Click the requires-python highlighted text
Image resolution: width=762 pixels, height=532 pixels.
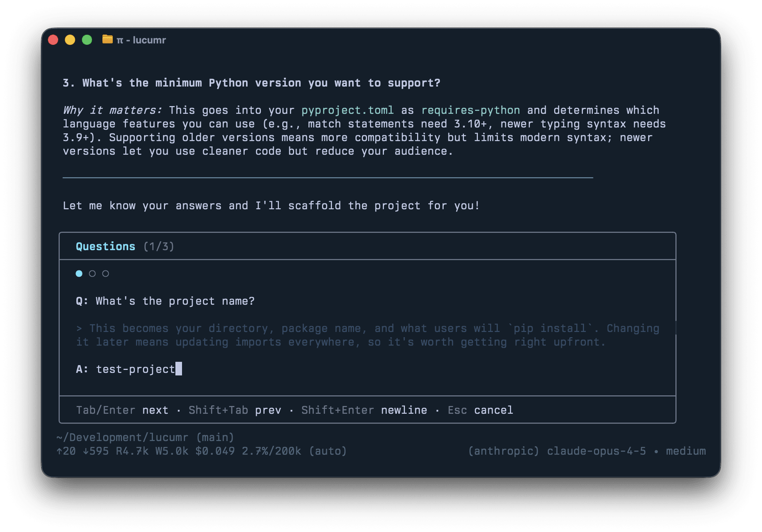tap(471, 110)
